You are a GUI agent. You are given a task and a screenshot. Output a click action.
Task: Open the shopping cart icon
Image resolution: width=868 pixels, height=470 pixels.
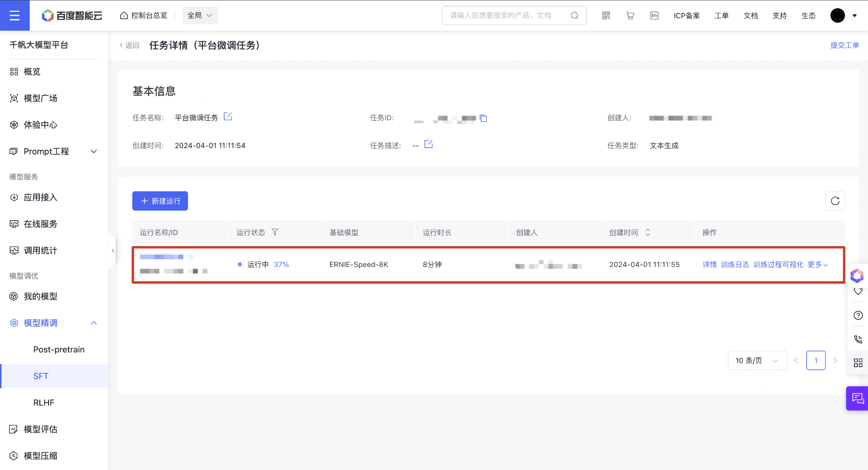(x=630, y=15)
